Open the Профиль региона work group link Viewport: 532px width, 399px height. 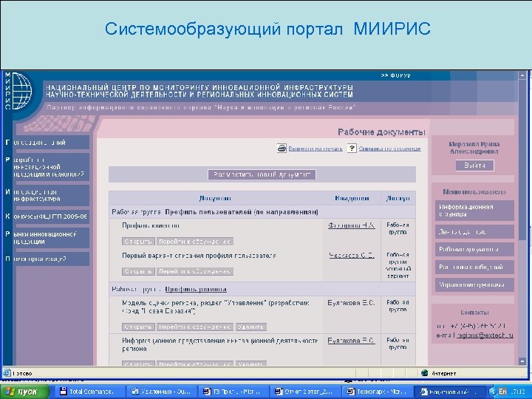[x=196, y=289]
